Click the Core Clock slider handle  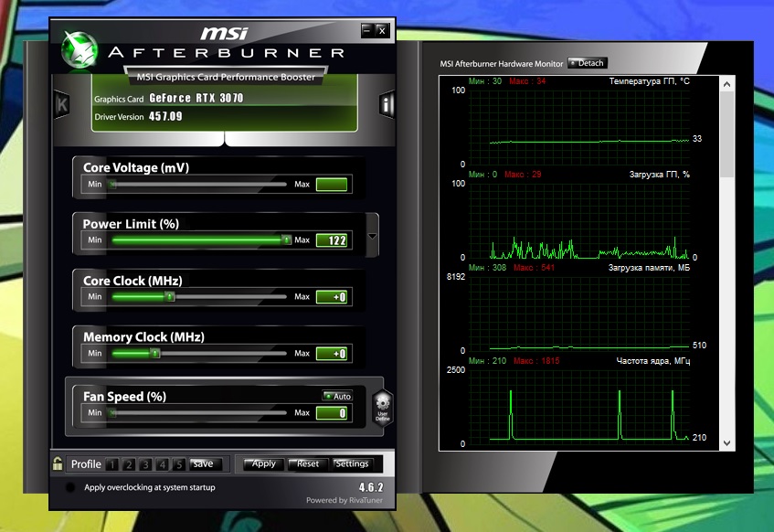pyautogui.click(x=170, y=297)
